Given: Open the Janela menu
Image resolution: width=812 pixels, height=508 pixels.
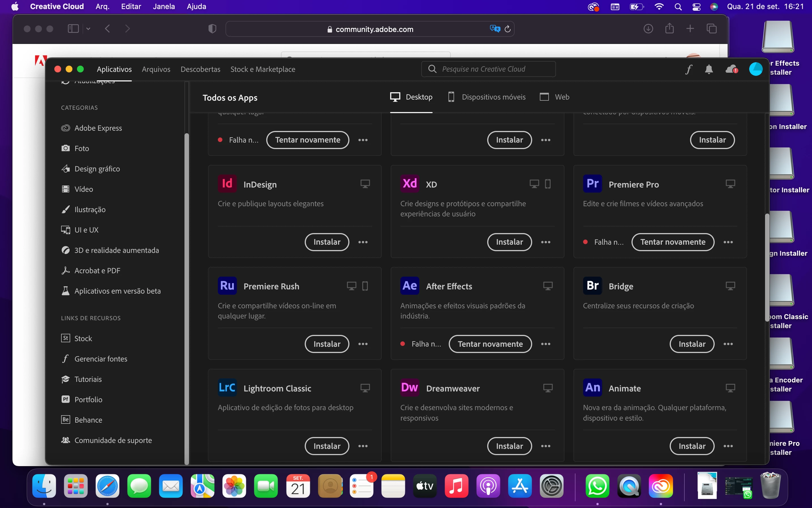Looking at the screenshot, I should 164,7.
